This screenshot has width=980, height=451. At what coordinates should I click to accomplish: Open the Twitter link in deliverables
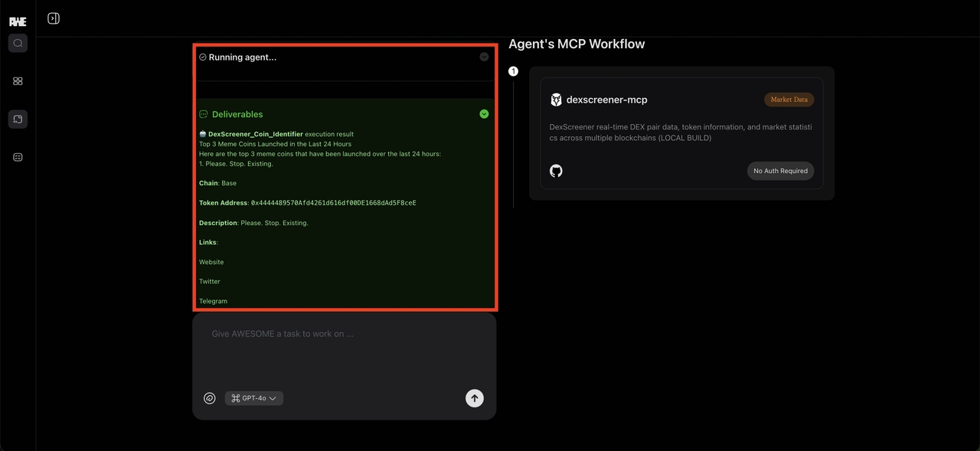coord(210,282)
